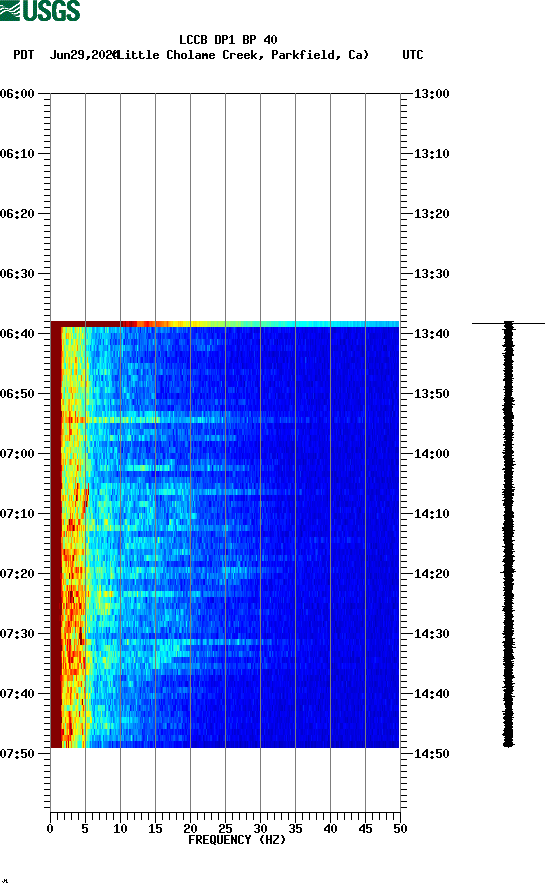
Task: Click the USGS logo
Action: click(40, 11)
